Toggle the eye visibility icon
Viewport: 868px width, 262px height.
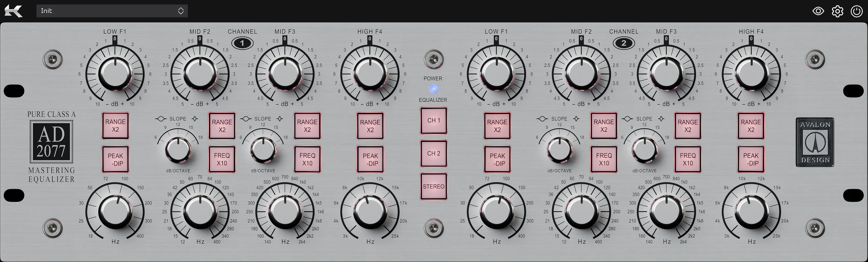pyautogui.click(x=818, y=11)
